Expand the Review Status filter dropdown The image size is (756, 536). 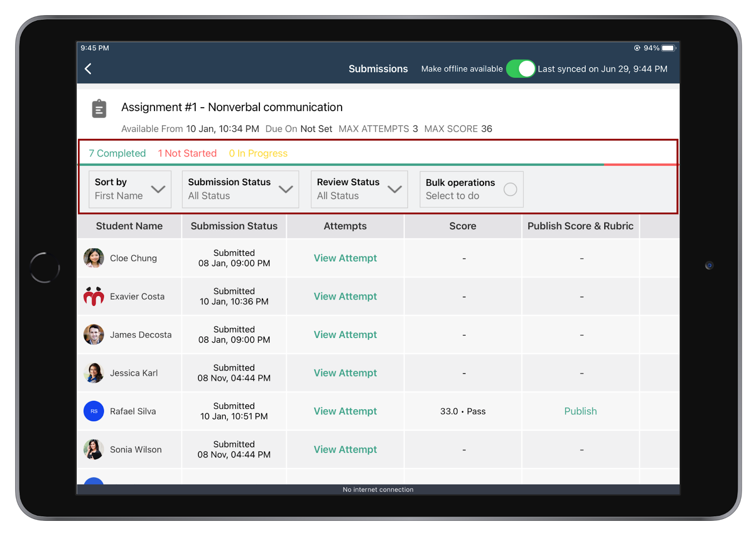click(x=359, y=189)
